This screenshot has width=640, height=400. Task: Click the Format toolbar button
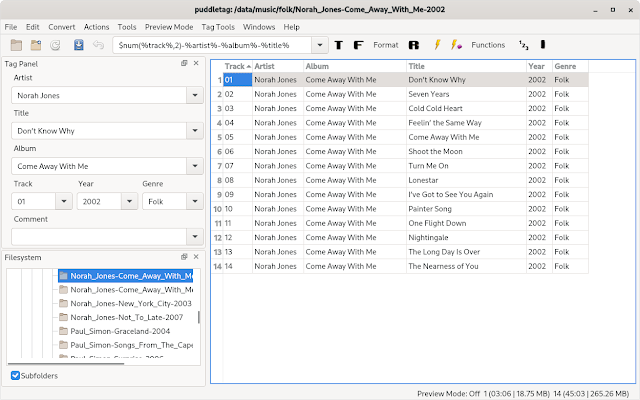coord(385,45)
